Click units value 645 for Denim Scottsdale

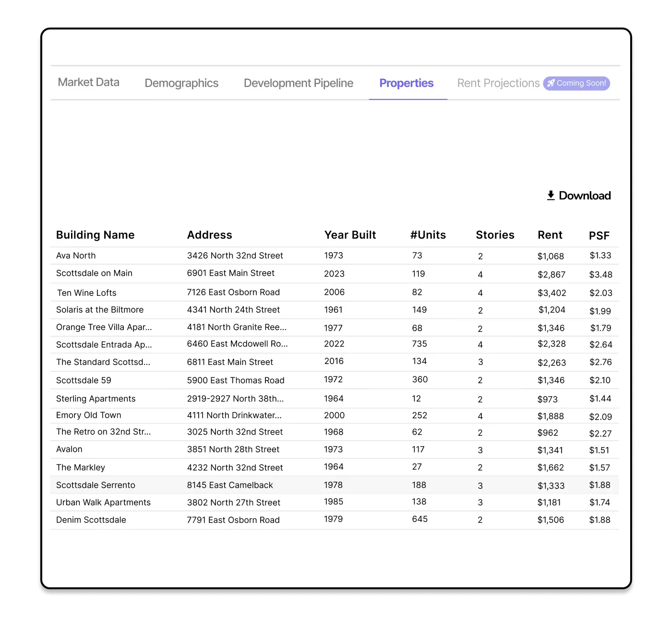[420, 519]
